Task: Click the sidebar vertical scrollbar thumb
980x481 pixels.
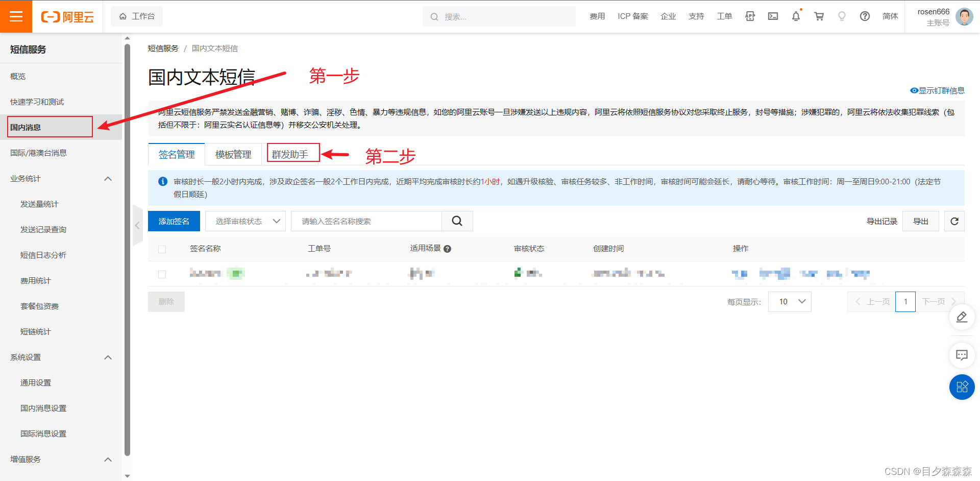Action: pos(127,249)
